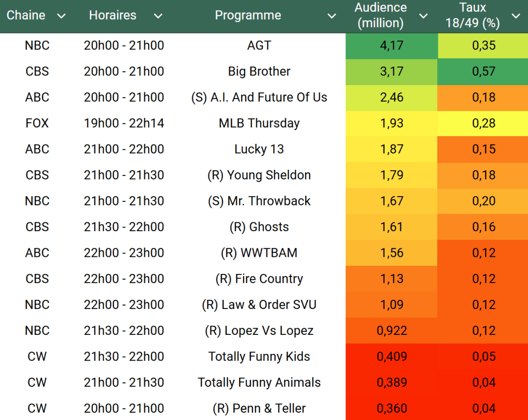Open the Programme column filter chevron
The width and height of the screenshot is (528, 420).
(332, 16)
